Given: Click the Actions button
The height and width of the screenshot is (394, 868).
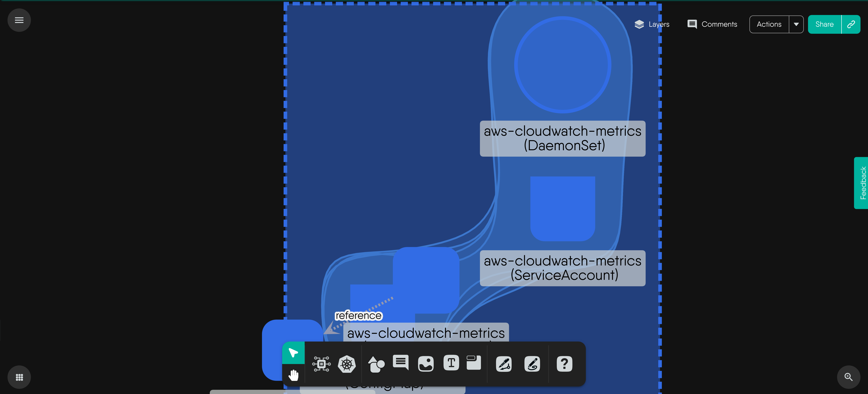Looking at the screenshot, I should (769, 24).
